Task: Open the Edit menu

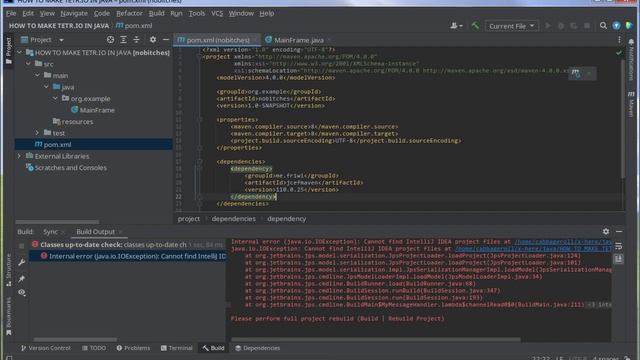Action: [x=28, y=13]
